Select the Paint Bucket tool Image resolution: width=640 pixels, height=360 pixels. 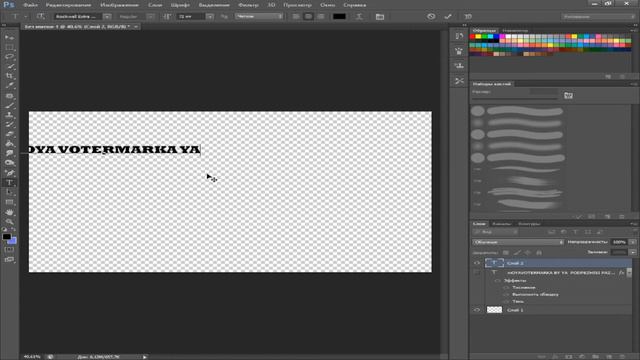click(9, 144)
